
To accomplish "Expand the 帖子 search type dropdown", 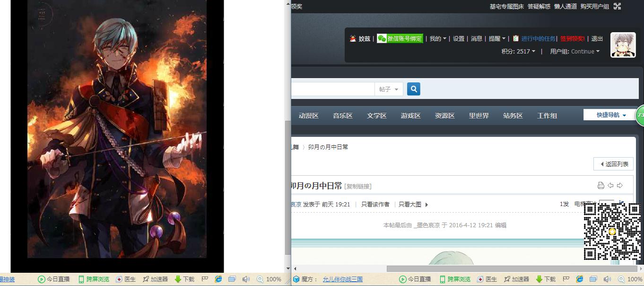I will (389, 89).
